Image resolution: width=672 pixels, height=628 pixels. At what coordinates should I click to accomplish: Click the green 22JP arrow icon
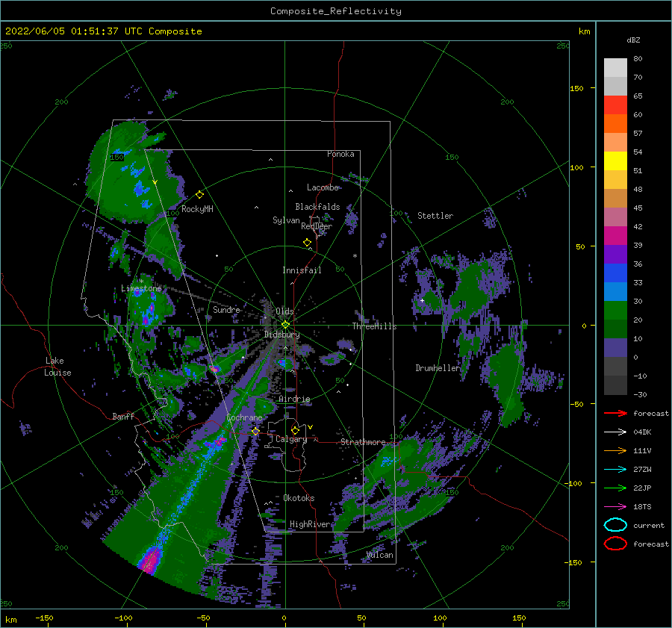point(615,488)
